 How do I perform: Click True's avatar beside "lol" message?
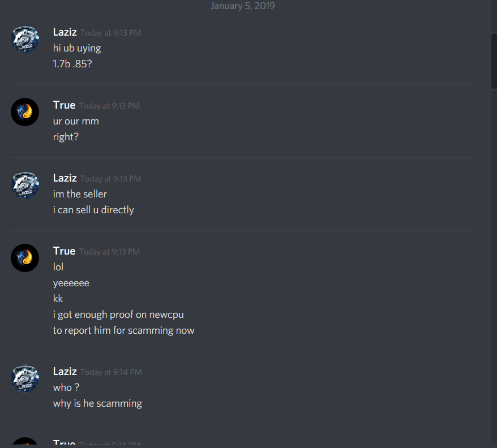coord(25,258)
